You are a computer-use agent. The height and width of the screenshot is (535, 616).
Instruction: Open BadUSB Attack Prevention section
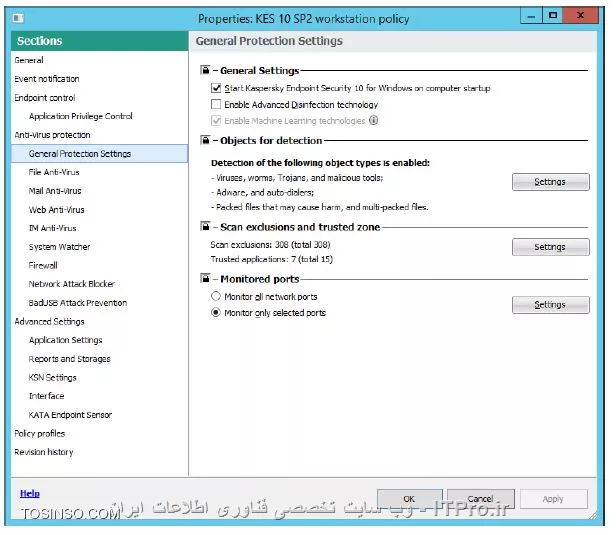click(78, 303)
